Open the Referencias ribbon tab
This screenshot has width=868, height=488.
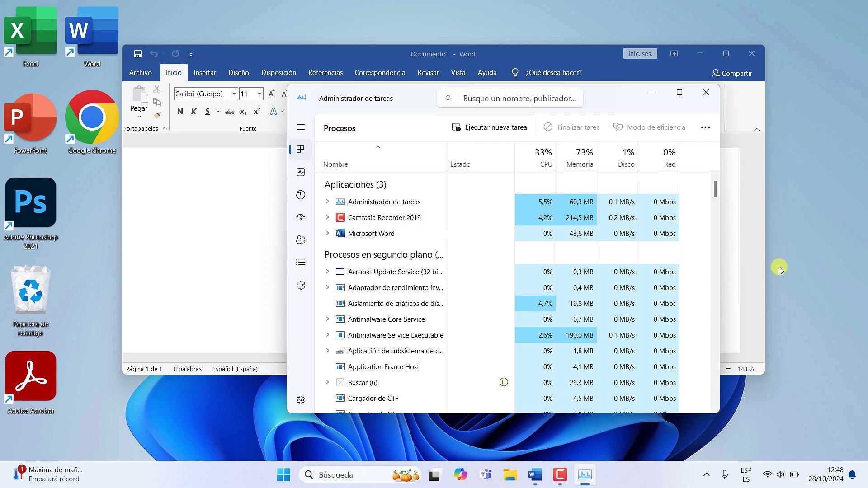(x=325, y=73)
